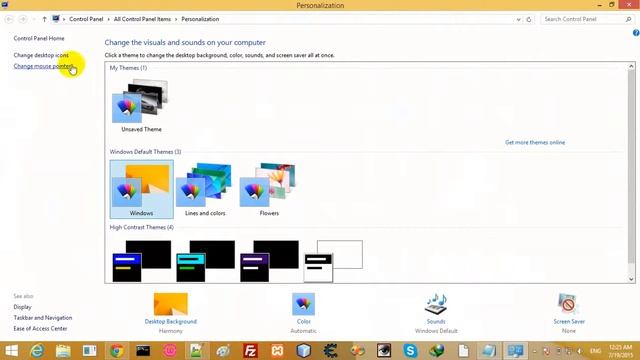The image size is (640, 360).
Task: Expand the address bar history dropdown
Action: tap(518, 19)
